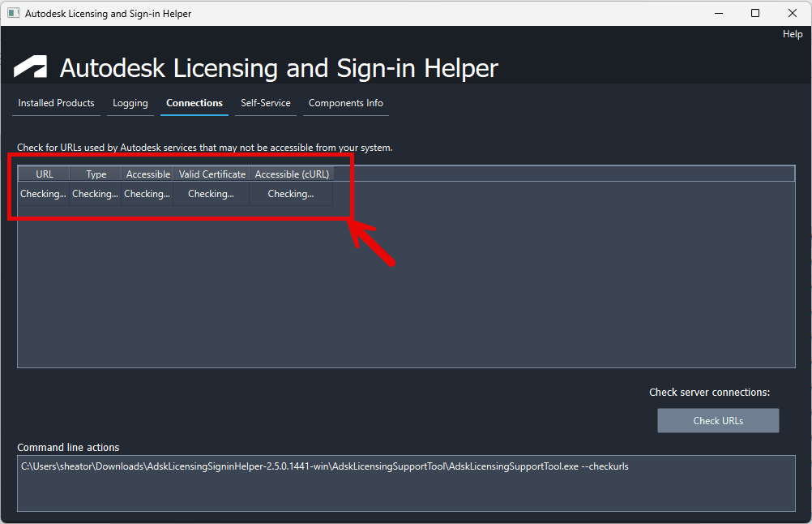
Task: Close the Autodesk Helper window
Action: pyautogui.click(x=793, y=14)
